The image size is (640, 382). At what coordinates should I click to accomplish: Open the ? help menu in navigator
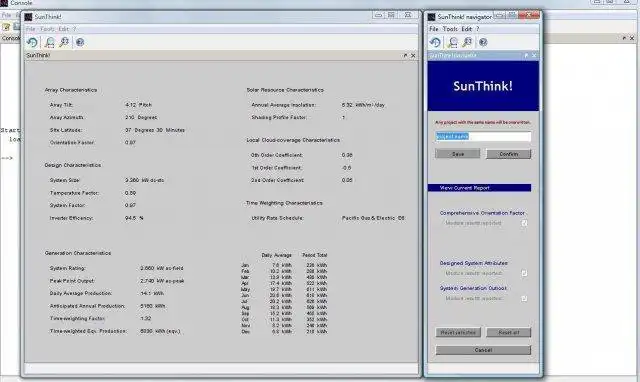[x=478, y=29]
